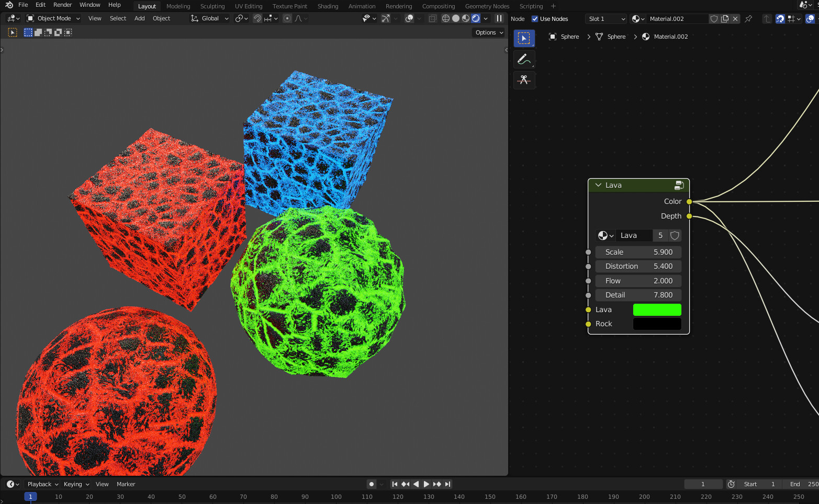
Task: Open the viewport Options popover
Action: coord(488,32)
